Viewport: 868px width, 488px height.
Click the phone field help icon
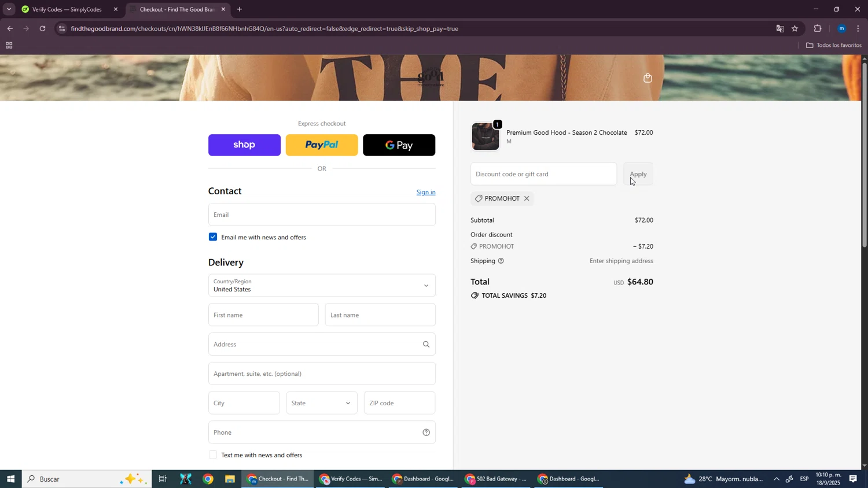(x=426, y=432)
